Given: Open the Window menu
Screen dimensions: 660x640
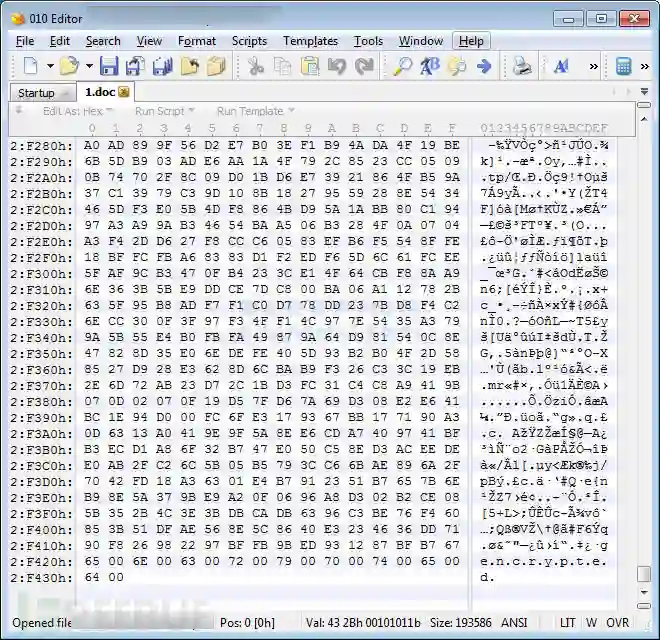Looking at the screenshot, I should [x=421, y=41].
